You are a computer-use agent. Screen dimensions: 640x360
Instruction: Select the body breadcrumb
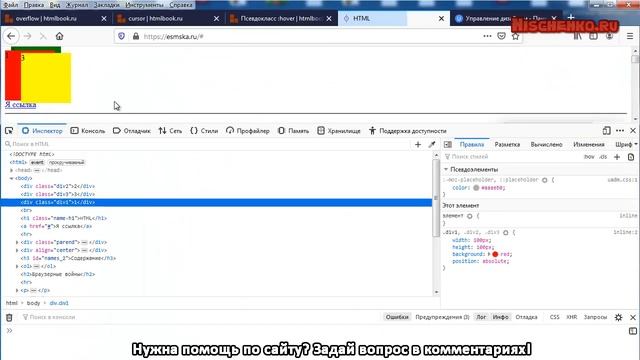click(33, 303)
